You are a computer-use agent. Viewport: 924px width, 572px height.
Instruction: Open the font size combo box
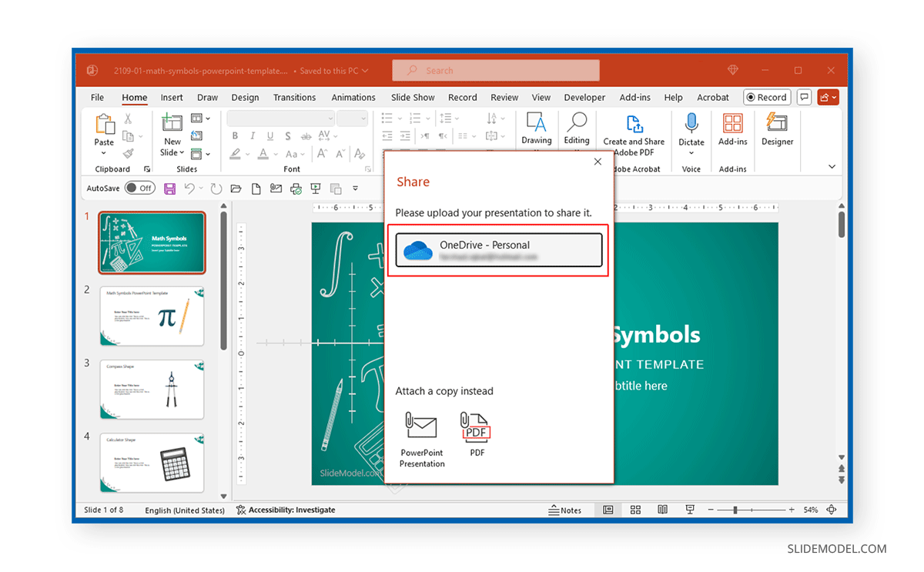353,118
